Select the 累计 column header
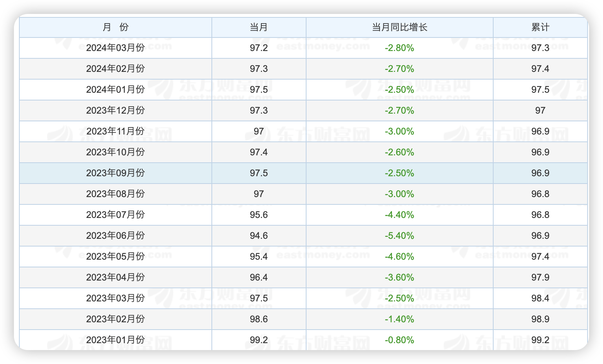 click(x=540, y=27)
